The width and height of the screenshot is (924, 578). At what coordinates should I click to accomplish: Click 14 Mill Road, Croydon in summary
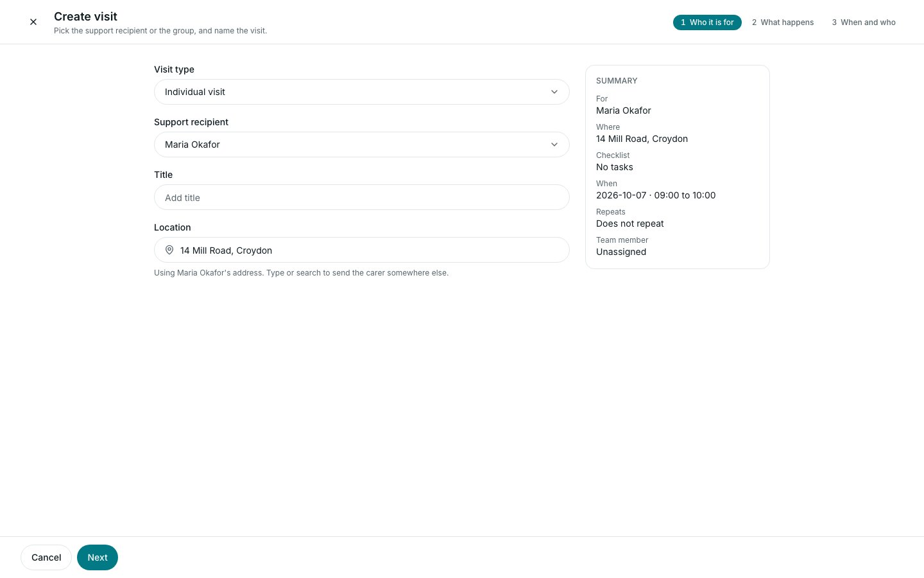(642, 139)
